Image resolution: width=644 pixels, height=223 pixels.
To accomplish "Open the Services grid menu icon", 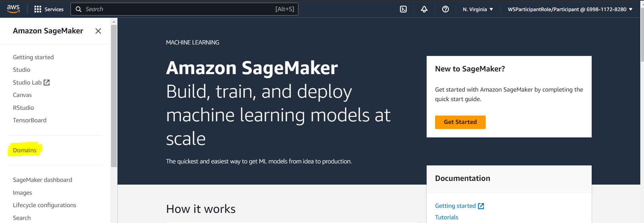I will click(x=38, y=9).
